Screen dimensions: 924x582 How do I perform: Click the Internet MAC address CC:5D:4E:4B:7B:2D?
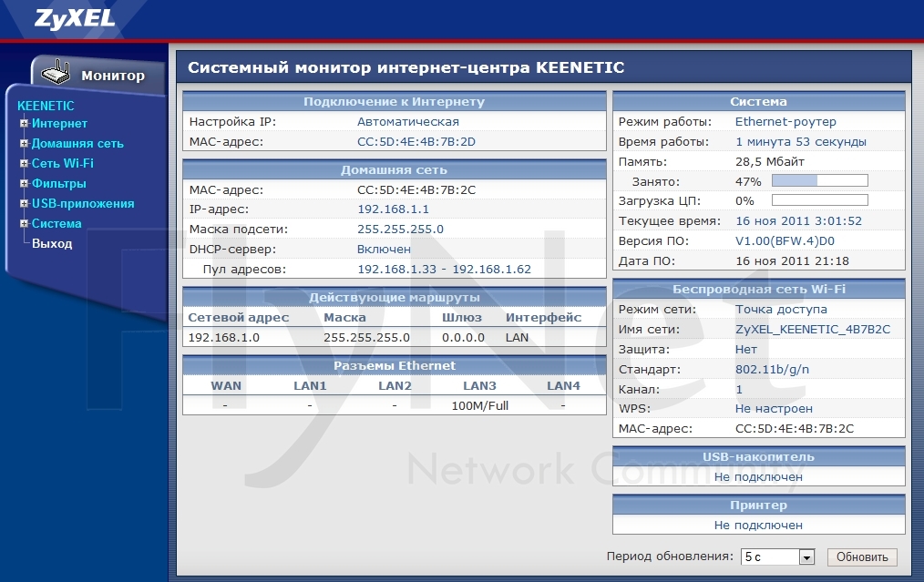[x=416, y=142]
